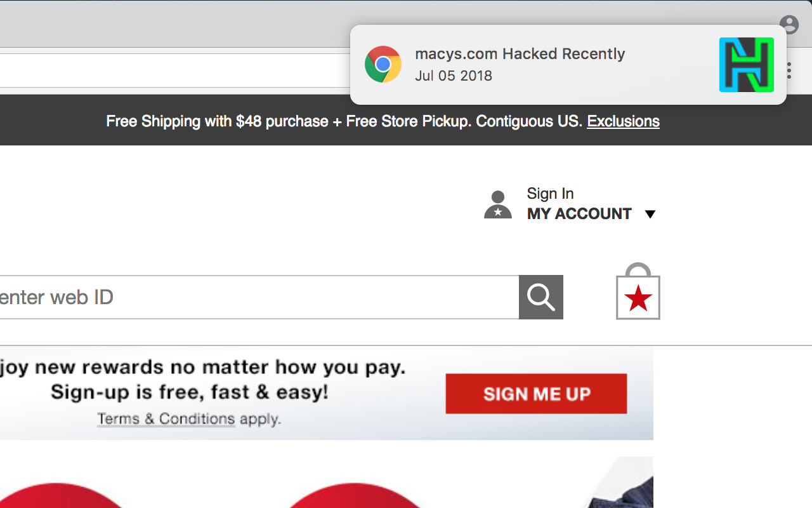Open the Hacked extension icon in the notification
This screenshot has height=508, width=812.
746,65
